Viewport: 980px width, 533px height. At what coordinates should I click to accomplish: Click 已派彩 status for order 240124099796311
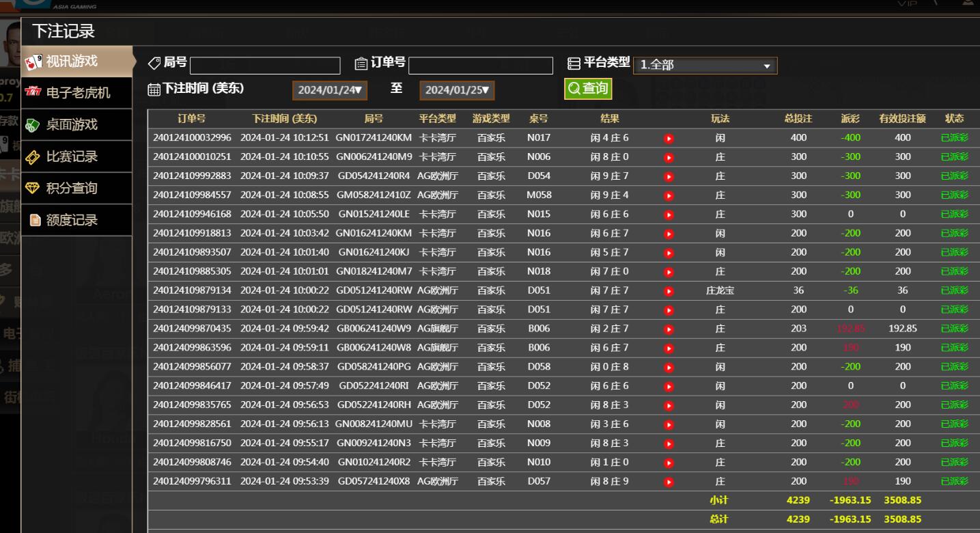coord(954,482)
